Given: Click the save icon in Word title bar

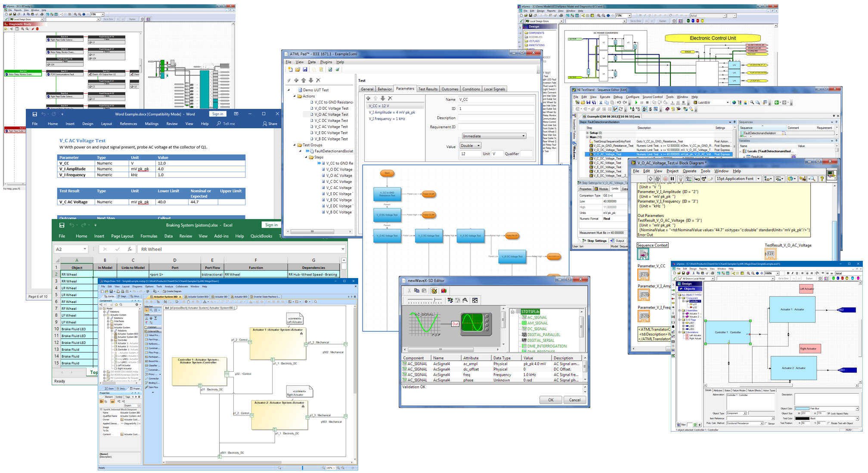Looking at the screenshot, I should pyautogui.click(x=34, y=114).
